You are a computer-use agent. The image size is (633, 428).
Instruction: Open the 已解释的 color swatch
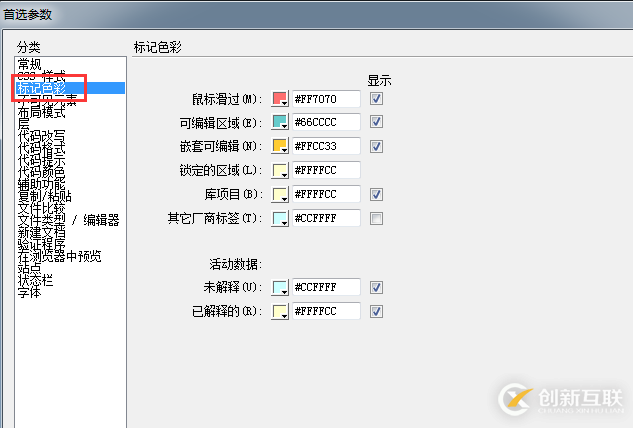[279, 312]
